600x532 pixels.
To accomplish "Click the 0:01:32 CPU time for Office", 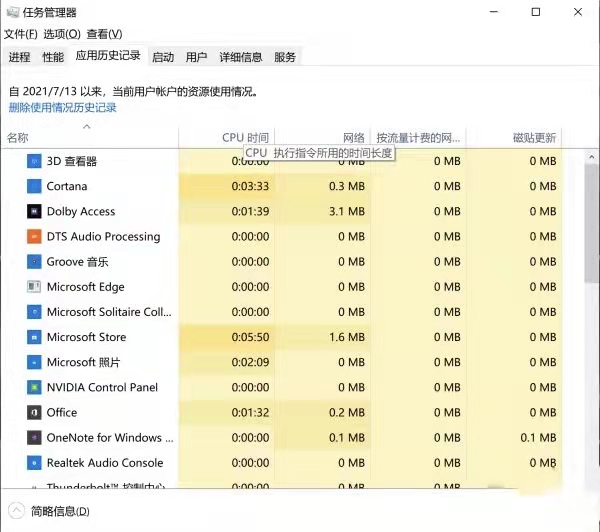I will (x=250, y=413).
